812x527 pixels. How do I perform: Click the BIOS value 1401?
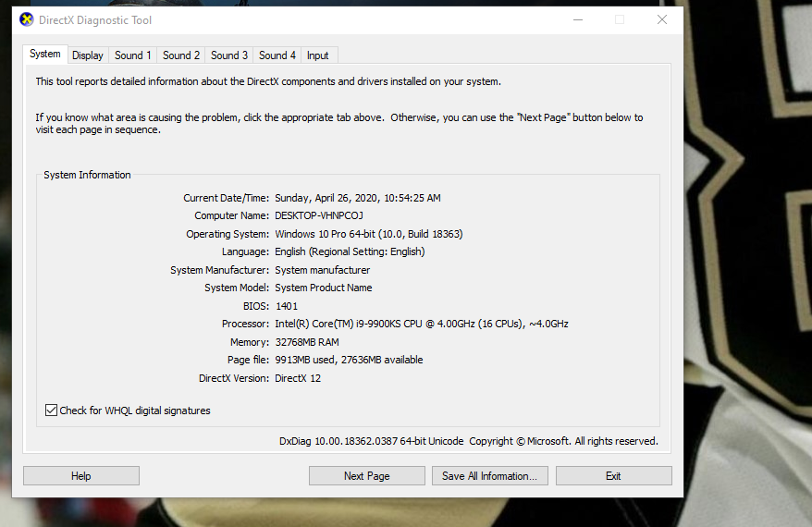[287, 306]
